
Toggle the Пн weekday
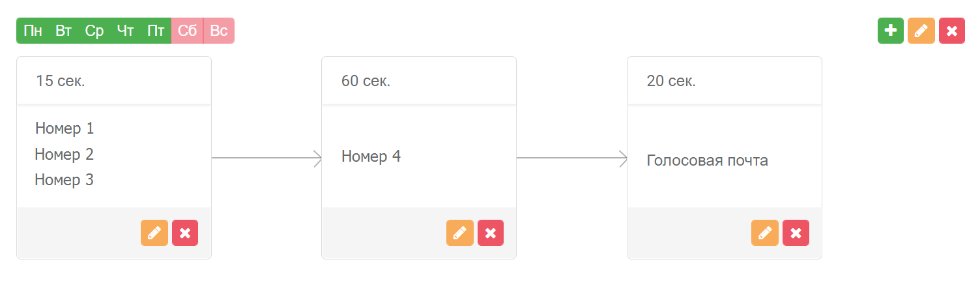tap(33, 31)
